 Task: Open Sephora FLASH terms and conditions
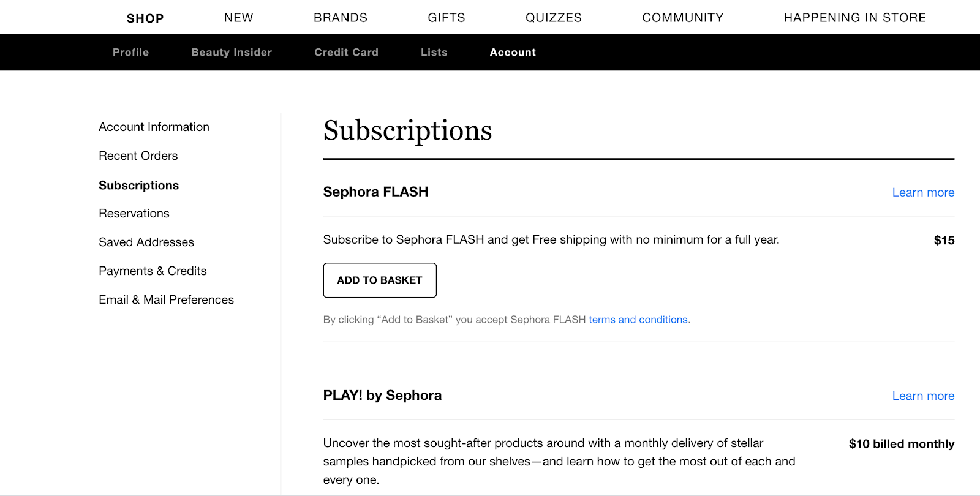pyautogui.click(x=638, y=320)
